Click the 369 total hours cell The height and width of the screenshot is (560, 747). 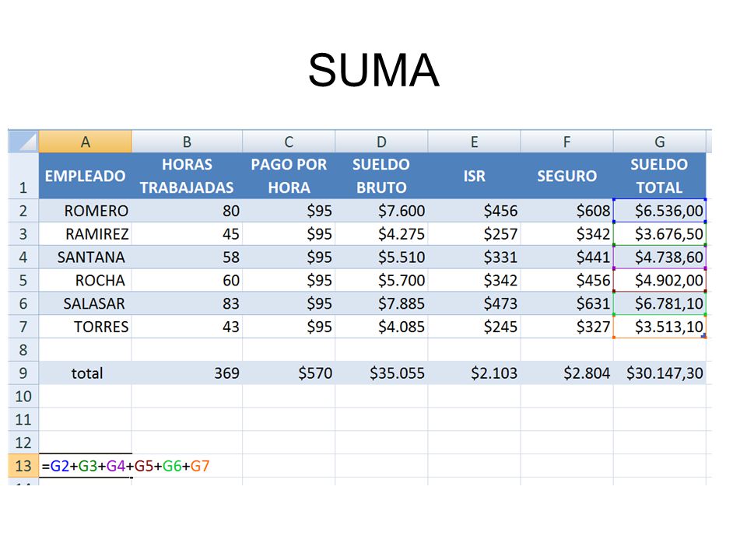click(187, 373)
